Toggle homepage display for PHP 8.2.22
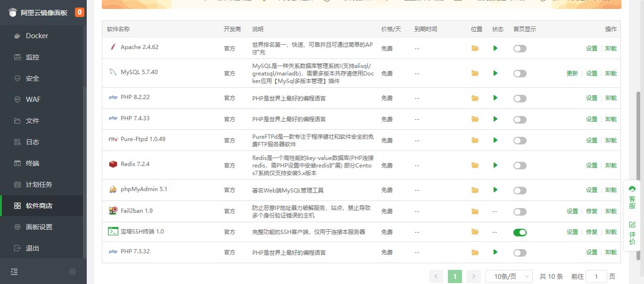644x284 pixels. point(520,99)
